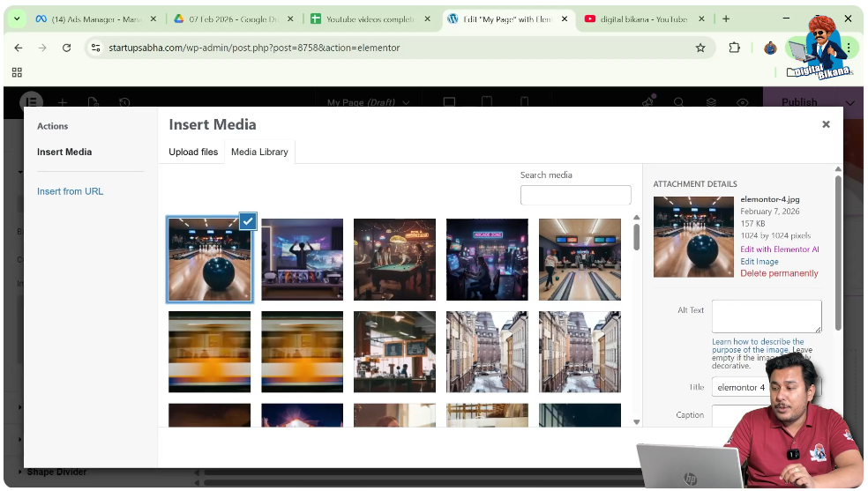Uncheck the selected bowling ball image checkmark
This screenshot has width=868, height=491.
[248, 221]
